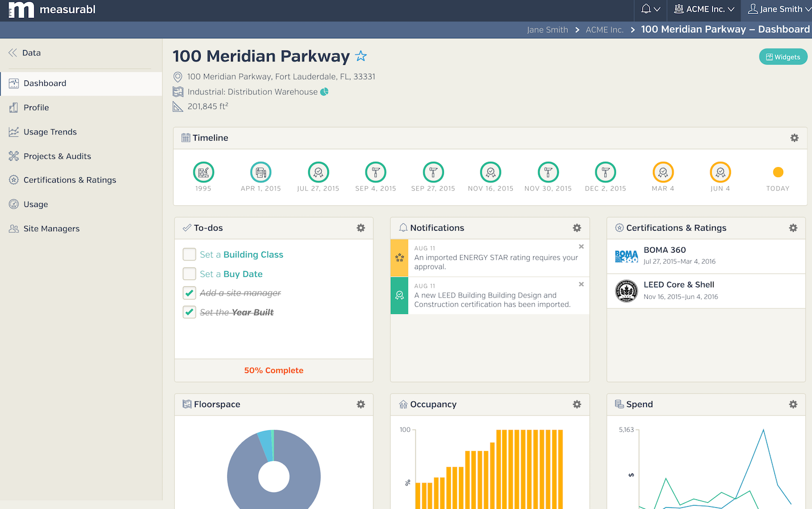Go to Usage Trends in sidebar
Viewport: 812px width, 509px height.
click(50, 132)
